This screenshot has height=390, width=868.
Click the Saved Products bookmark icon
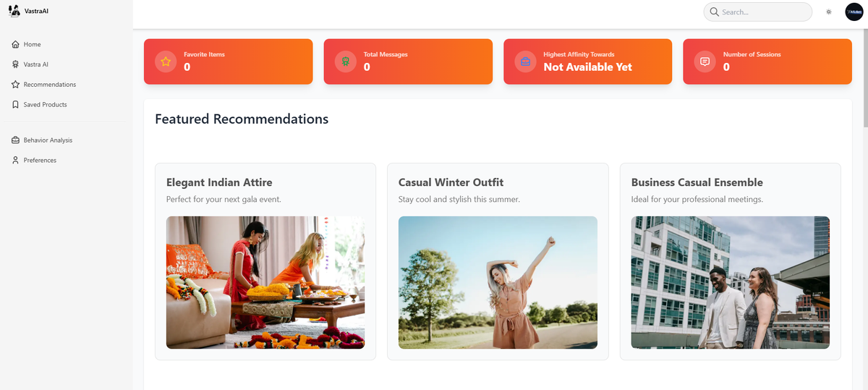click(x=15, y=105)
